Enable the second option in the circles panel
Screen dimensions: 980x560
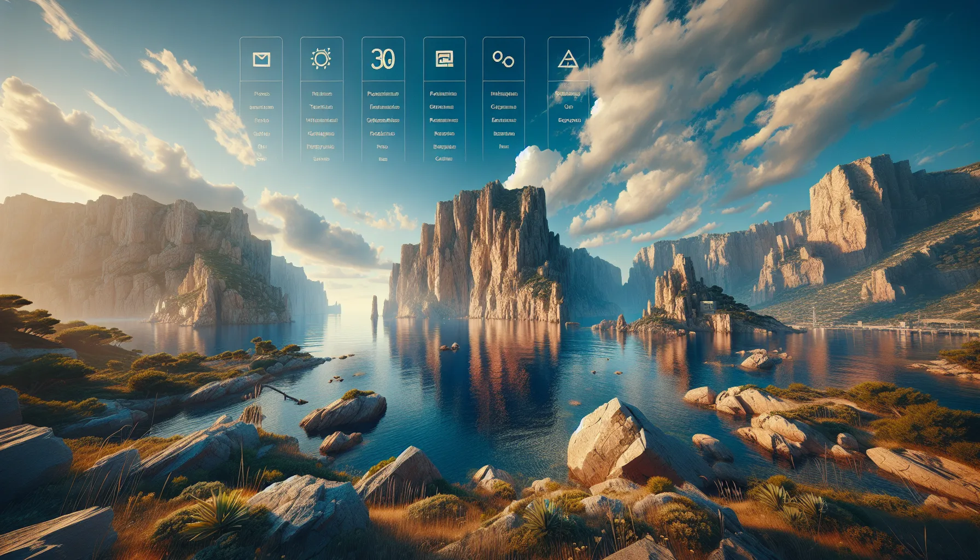(503, 107)
